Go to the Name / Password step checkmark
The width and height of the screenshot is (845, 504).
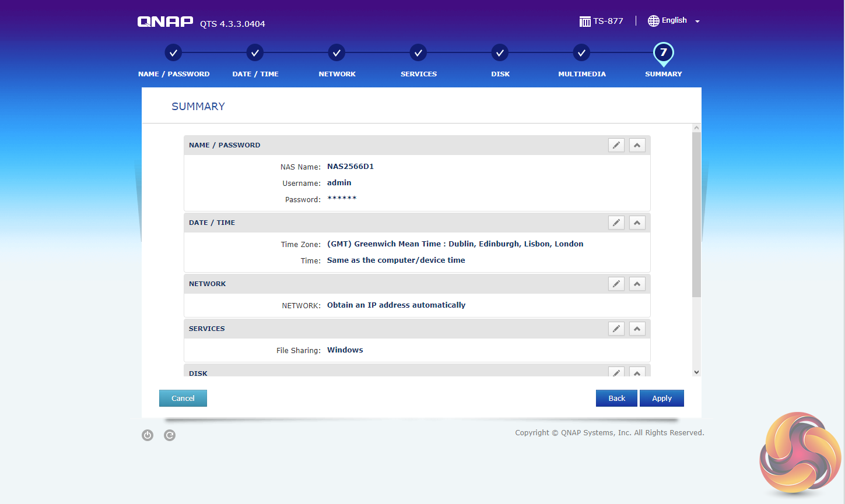pyautogui.click(x=173, y=53)
